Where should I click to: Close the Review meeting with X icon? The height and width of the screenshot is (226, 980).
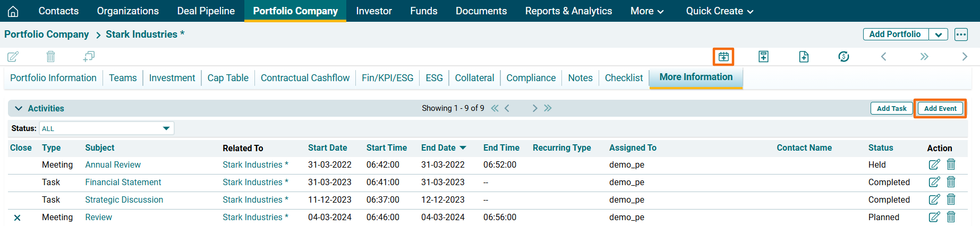[x=18, y=218]
